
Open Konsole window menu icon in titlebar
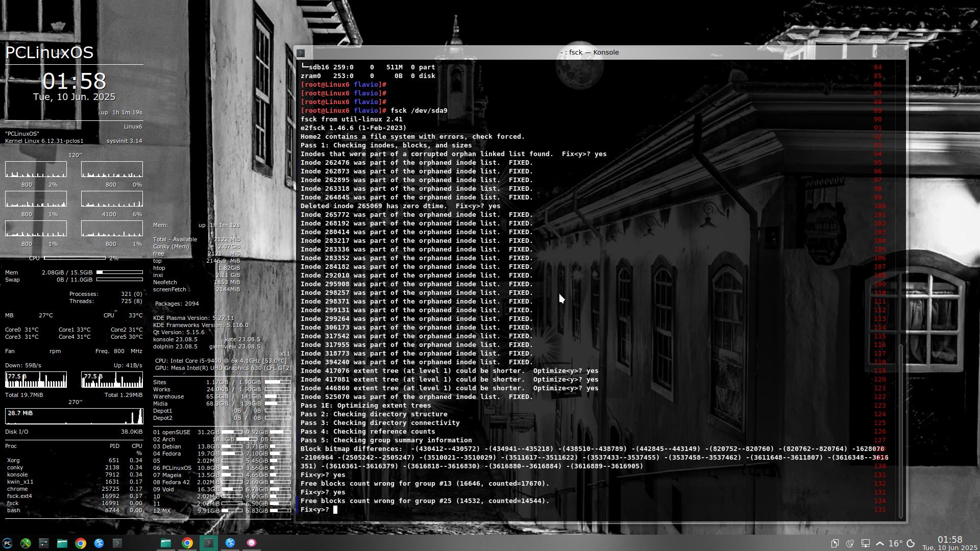301,53
